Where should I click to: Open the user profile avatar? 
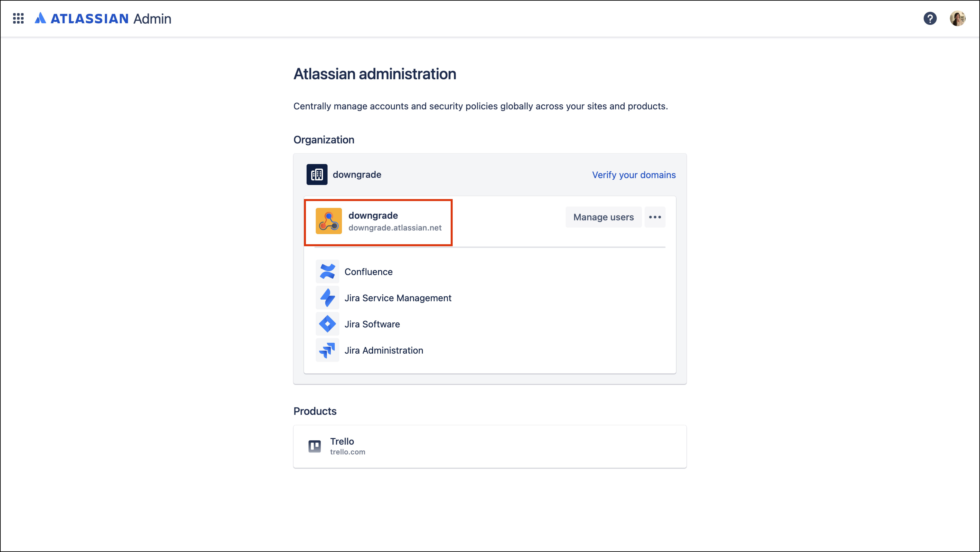tap(957, 18)
